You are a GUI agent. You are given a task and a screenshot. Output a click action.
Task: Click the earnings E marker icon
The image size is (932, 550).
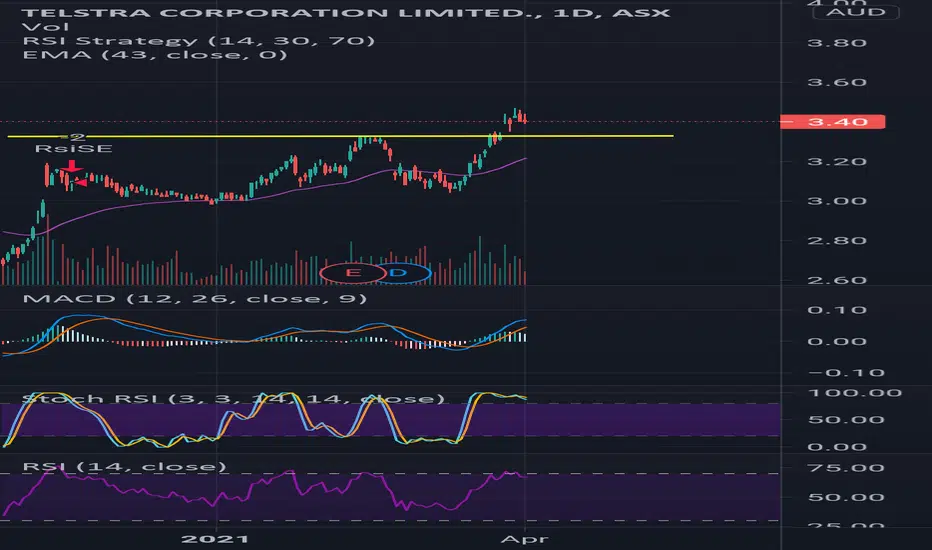(353, 273)
